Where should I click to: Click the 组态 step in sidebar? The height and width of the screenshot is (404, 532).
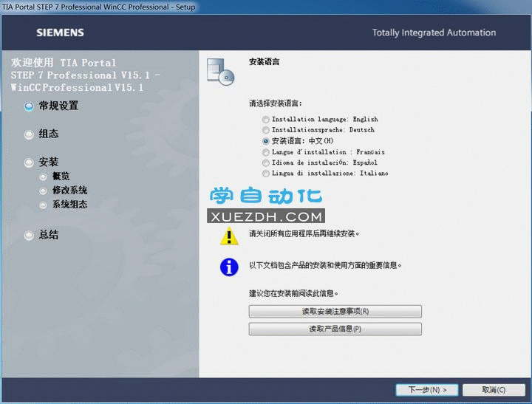(x=41, y=134)
